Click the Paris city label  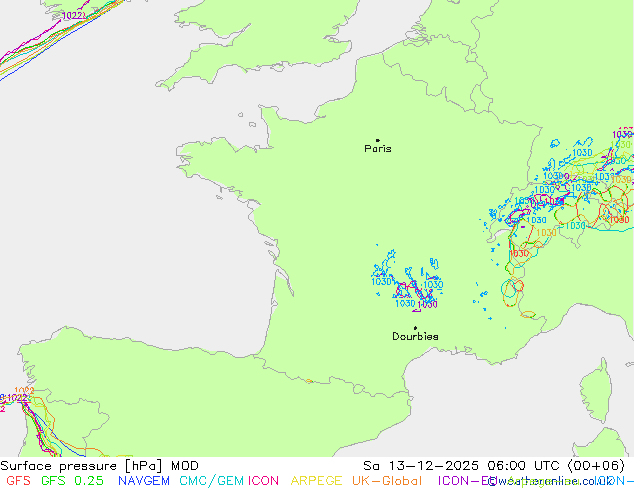[x=378, y=149]
